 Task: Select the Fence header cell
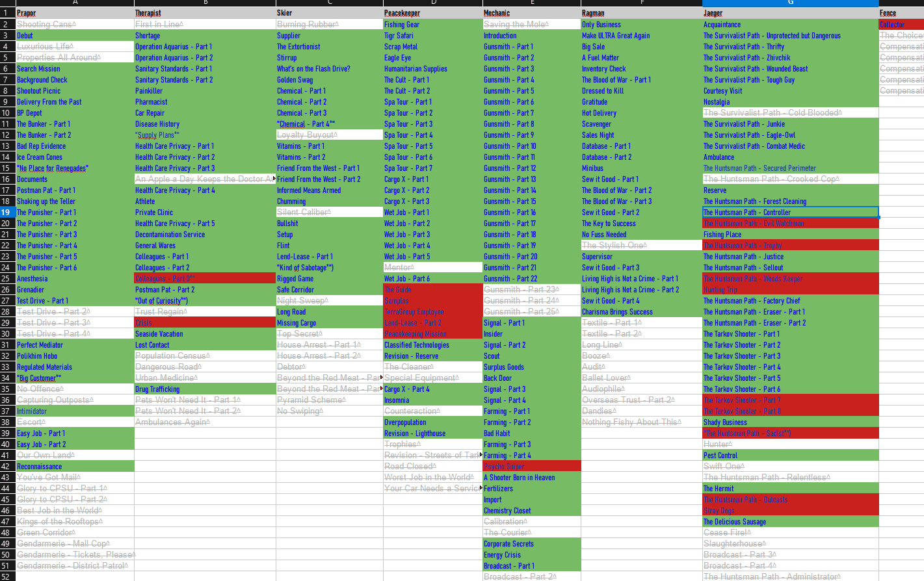[x=901, y=13]
